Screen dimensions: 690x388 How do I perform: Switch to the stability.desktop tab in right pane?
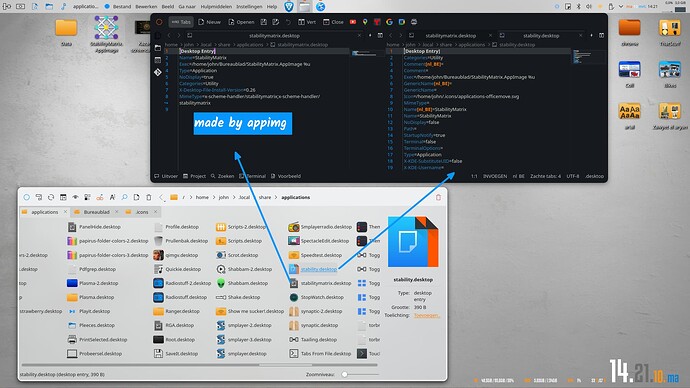pos(541,36)
